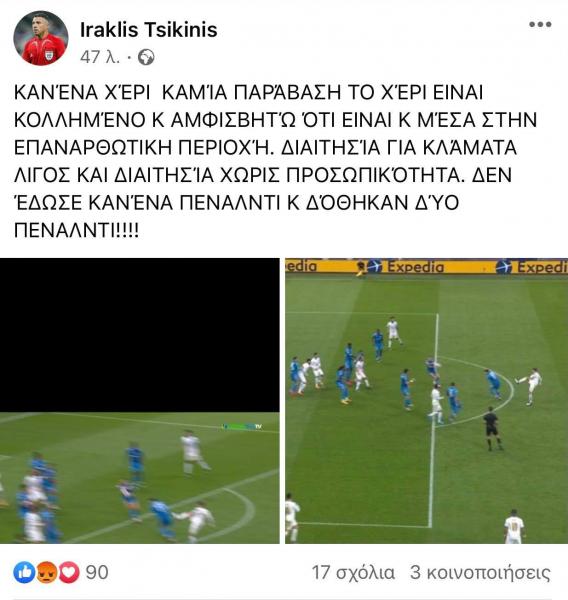
Task: Click the 47 λ. post timestamp
Action: coord(100,57)
